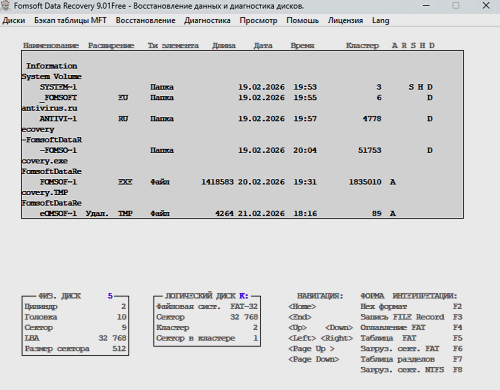
Task: Click physical disk number 5
Action: tap(110, 296)
